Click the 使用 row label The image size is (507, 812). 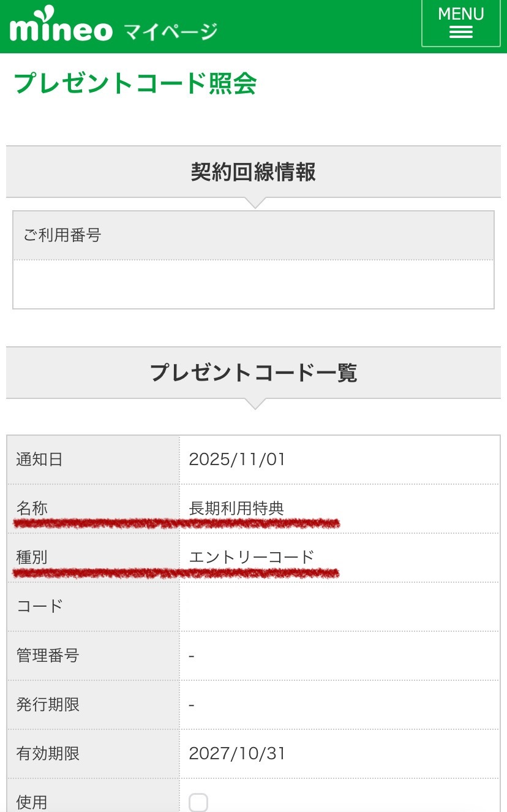(x=32, y=802)
